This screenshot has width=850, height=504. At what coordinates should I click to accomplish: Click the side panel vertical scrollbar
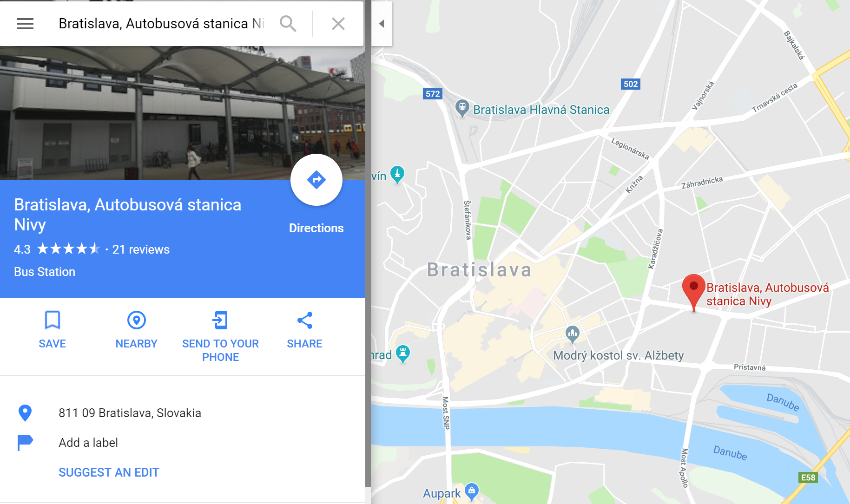(368, 251)
